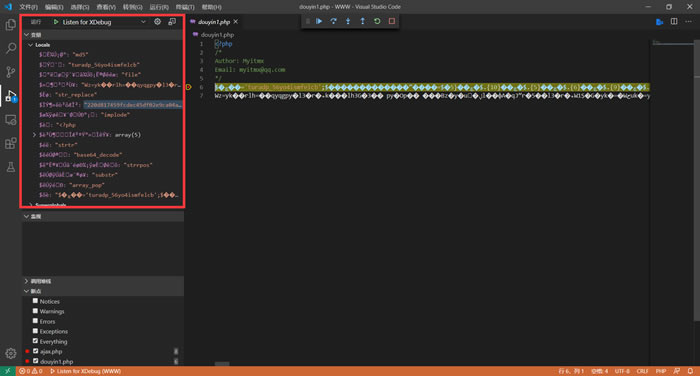This screenshot has height=376, width=700.
Task: Collapse the Variables section header
Action: [103, 34]
